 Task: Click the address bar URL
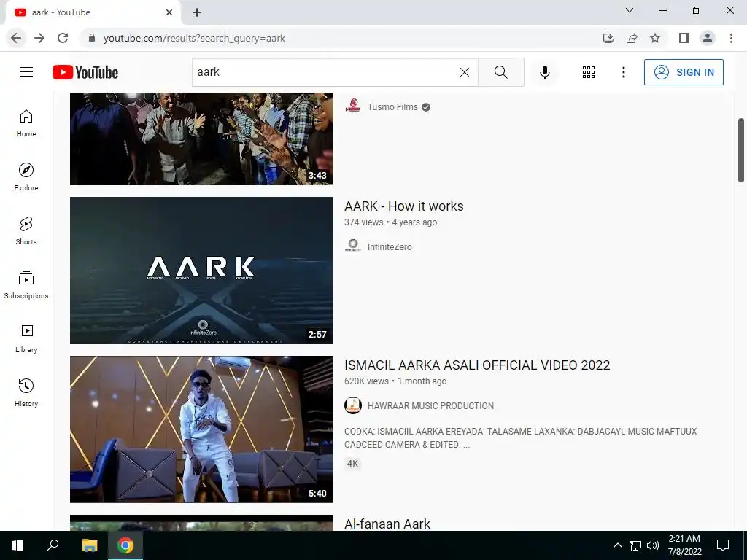[194, 38]
